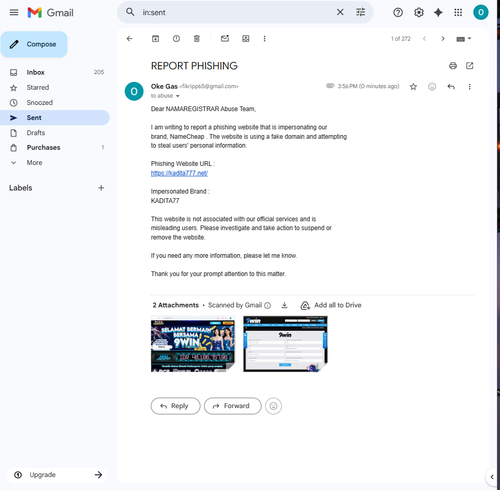This screenshot has width=500, height=490.
Task: Open the main menu hamburger icon
Action: tap(14, 13)
